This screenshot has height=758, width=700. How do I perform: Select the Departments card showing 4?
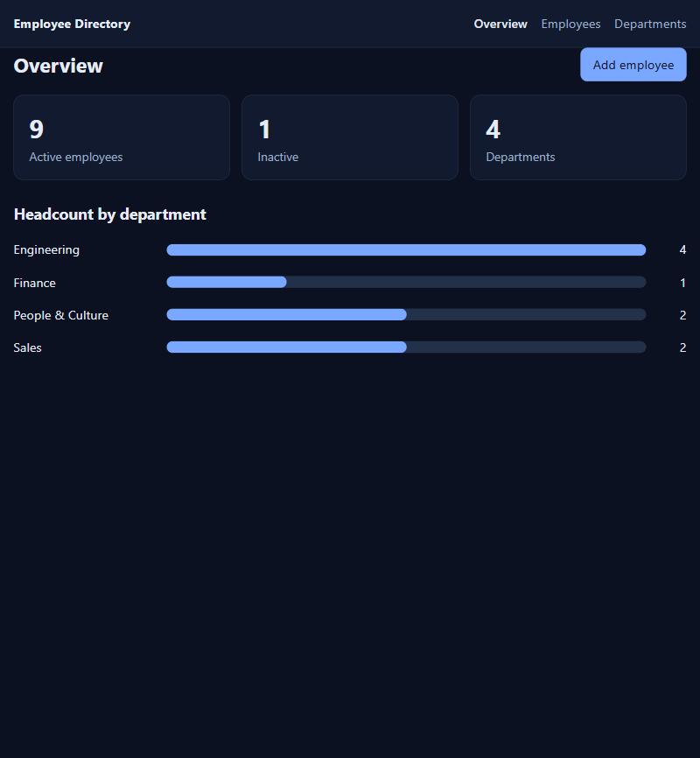578,137
